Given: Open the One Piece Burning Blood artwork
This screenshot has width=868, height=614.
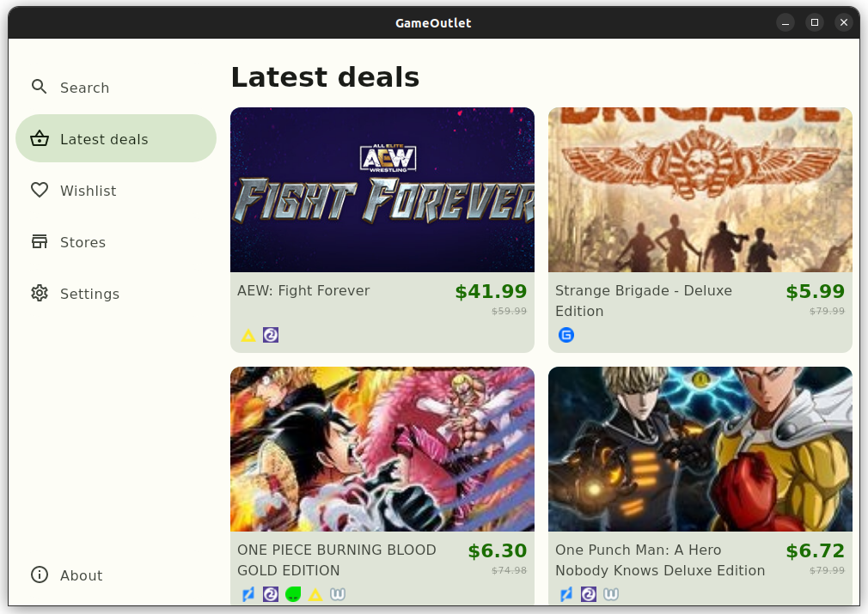Looking at the screenshot, I should [x=382, y=449].
